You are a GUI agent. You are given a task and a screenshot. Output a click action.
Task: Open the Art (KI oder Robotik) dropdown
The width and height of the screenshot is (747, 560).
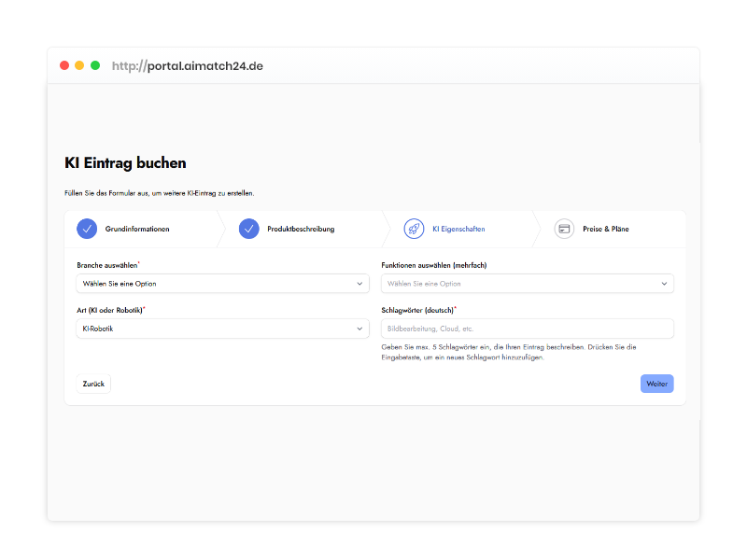(215, 329)
